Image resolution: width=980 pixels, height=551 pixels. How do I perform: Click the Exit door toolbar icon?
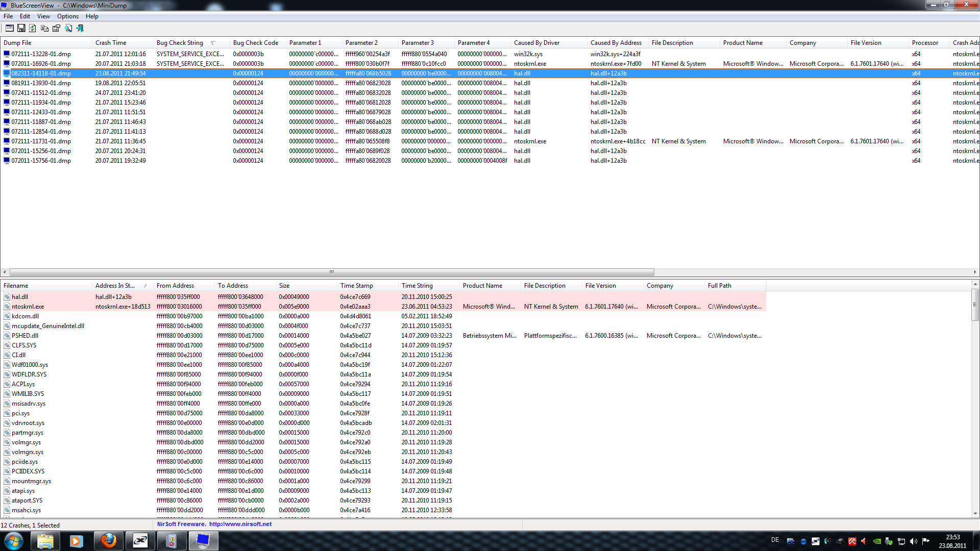(x=80, y=28)
